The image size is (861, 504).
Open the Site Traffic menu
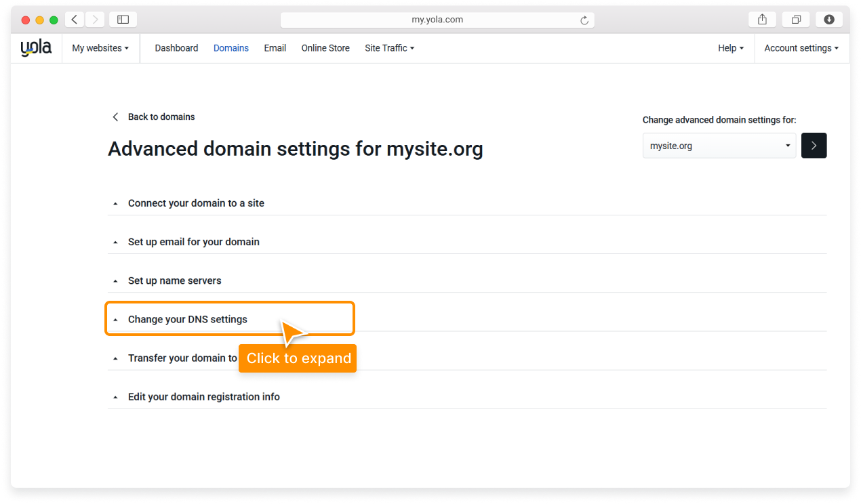389,47
